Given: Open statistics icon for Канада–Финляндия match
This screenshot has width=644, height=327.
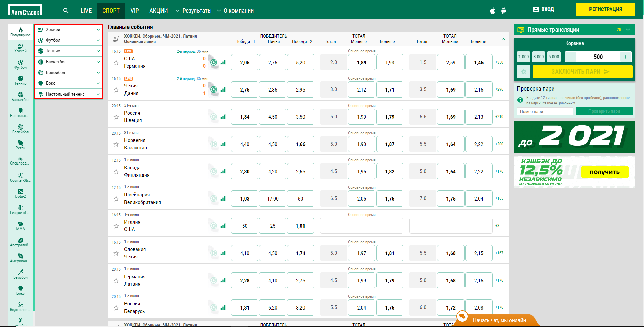Looking at the screenshot, I should coord(223,171).
